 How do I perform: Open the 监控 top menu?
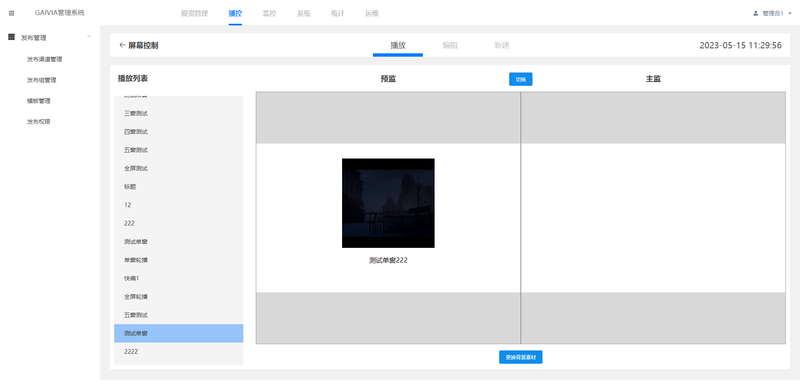pyautogui.click(x=269, y=14)
